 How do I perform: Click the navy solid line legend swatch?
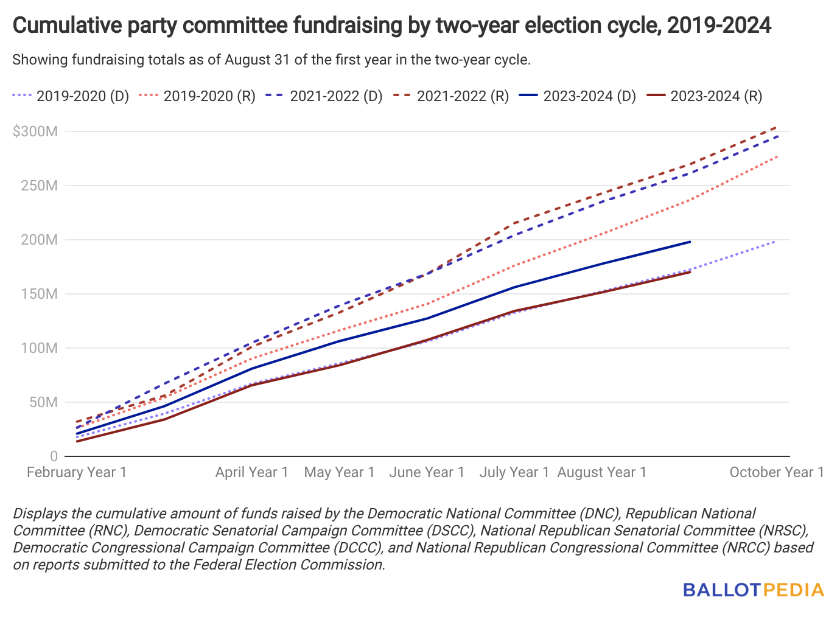point(528,96)
